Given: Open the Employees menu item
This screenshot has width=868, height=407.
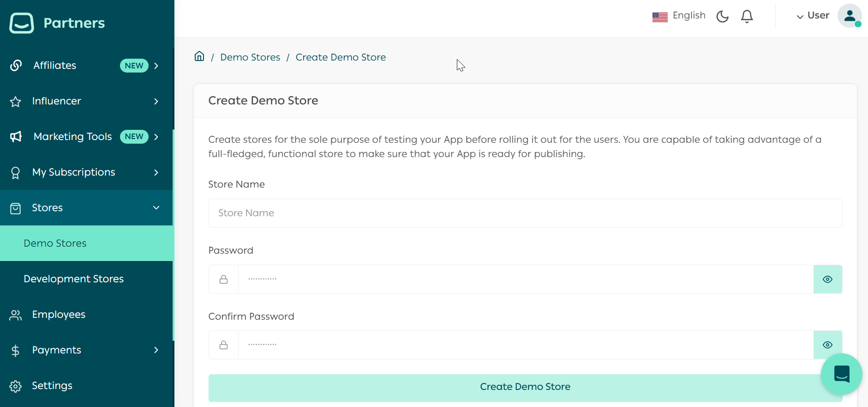Looking at the screenshot, I should click(x=86, y=315).
